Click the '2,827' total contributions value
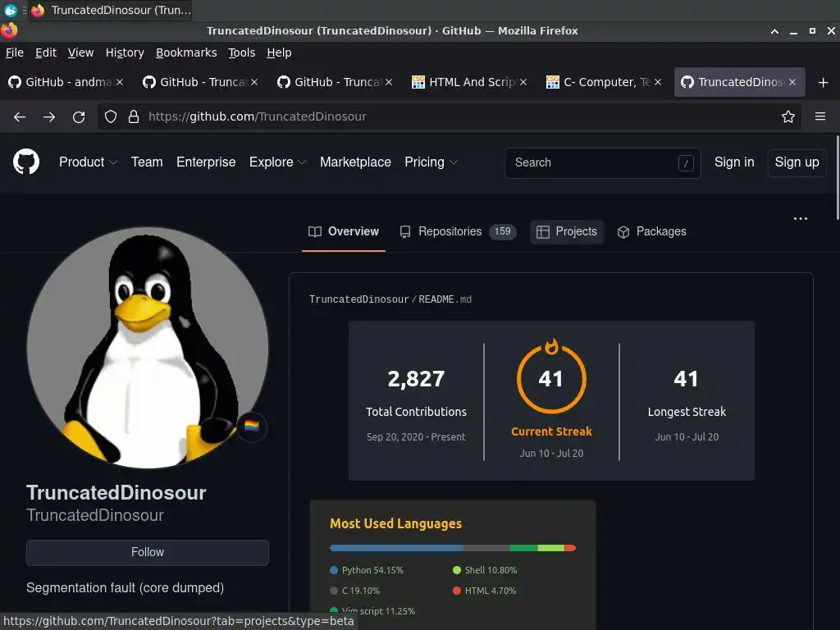Image resolution: width=840 pixels, height=630 pixels. coord(416,379)
